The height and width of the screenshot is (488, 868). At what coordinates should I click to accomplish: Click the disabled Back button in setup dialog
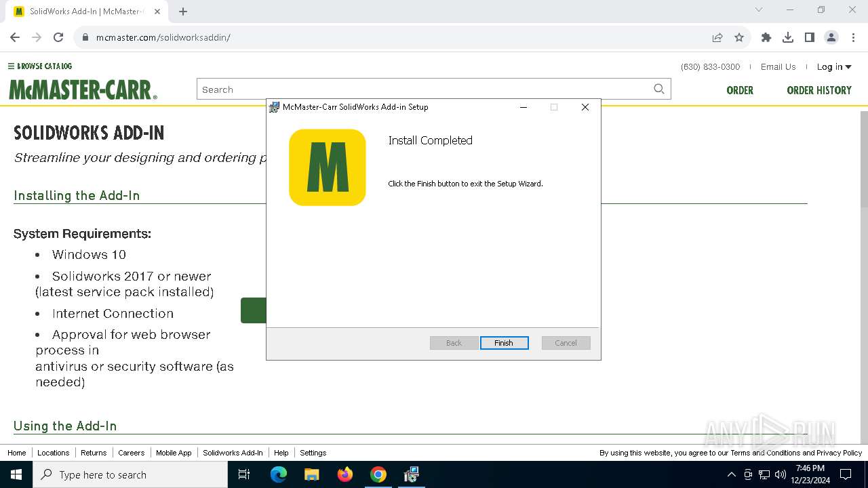[x=454, y=343]
